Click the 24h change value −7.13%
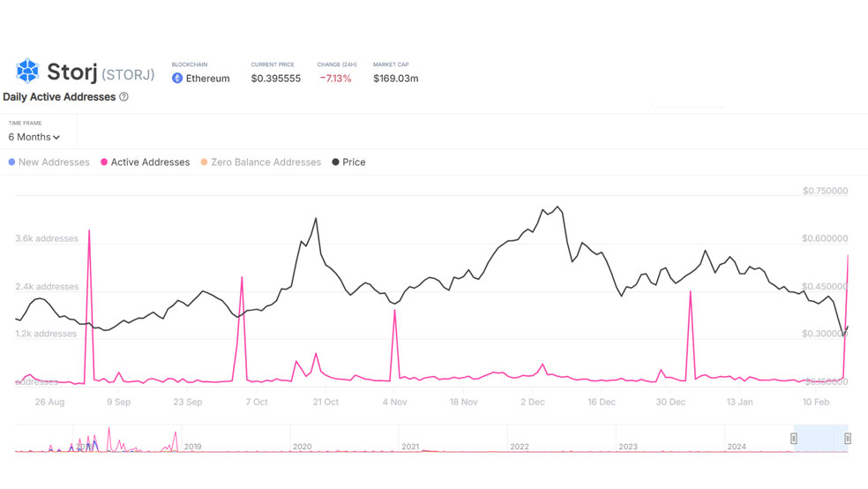Viewport: 868px width, 489px height. 335,79
